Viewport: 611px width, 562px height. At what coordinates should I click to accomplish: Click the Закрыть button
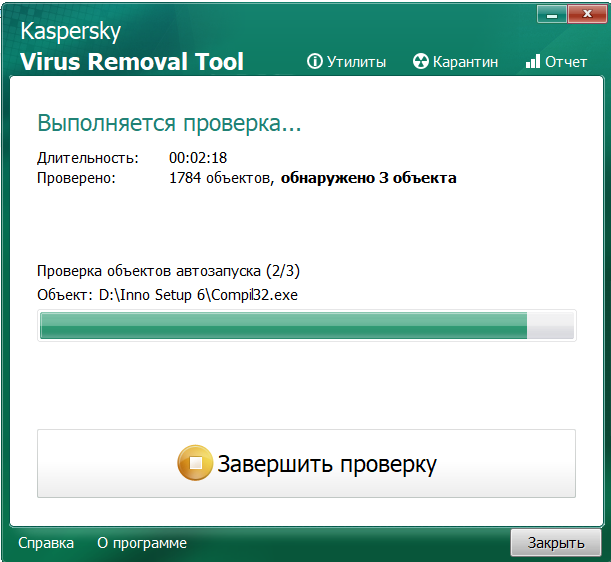tap(556, 543)
